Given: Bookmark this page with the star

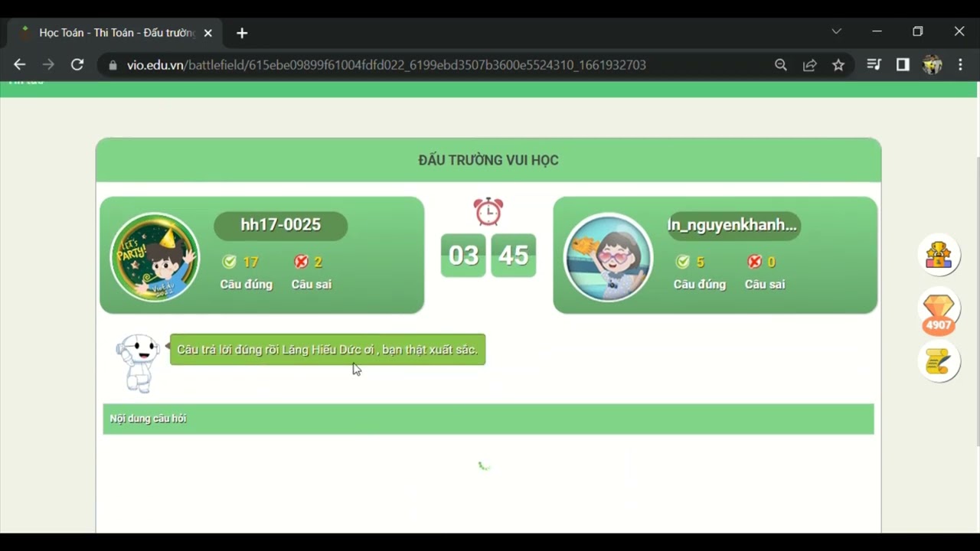Looking at the screenshot, I should (838, 65).
